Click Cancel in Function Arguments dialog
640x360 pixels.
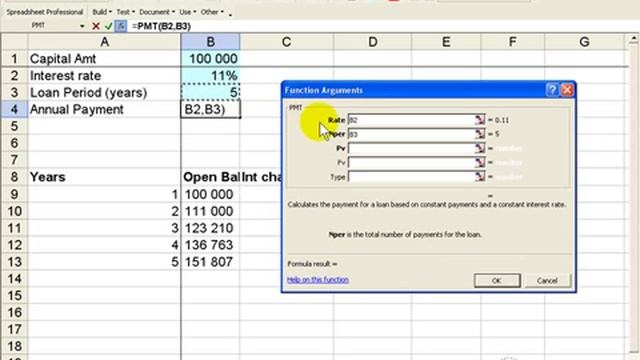(x=547, y=280)
